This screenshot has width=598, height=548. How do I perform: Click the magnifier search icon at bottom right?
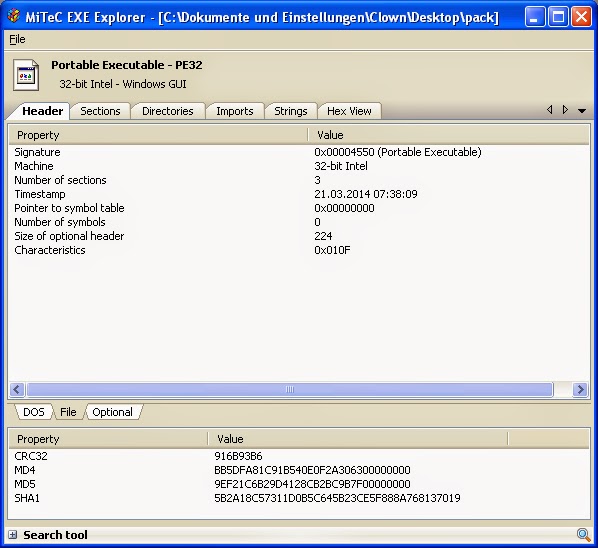click(x=584, y=535)
